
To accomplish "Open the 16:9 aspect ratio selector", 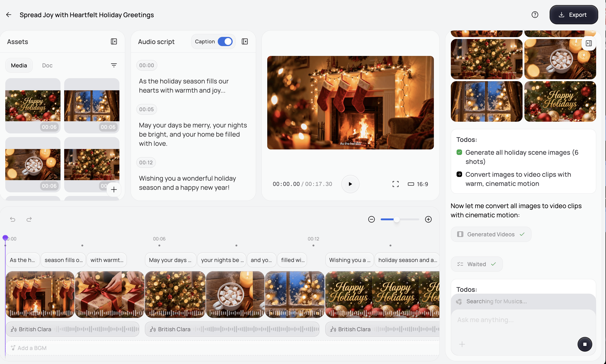I will (418, 184).
